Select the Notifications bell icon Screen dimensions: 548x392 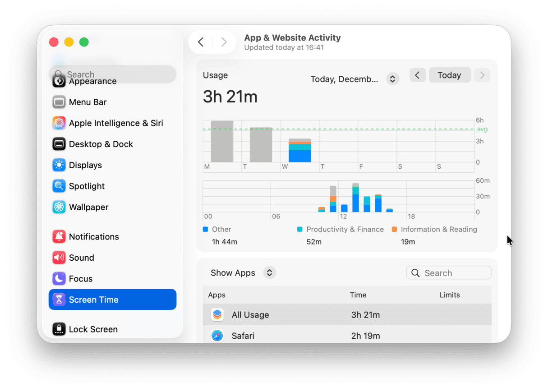coord(59,237)
